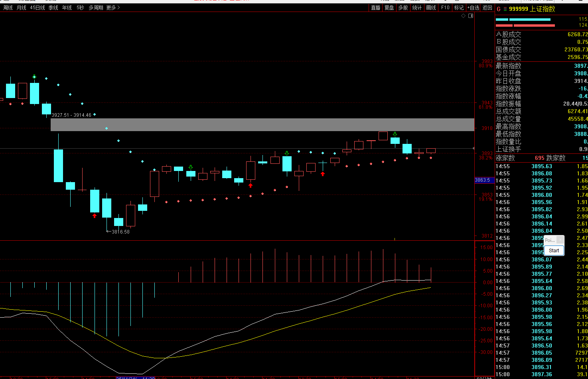This screenshot has height=379, width=588.
Task: Toggle the side panel layout icon
Action: [x=471, y=16]
